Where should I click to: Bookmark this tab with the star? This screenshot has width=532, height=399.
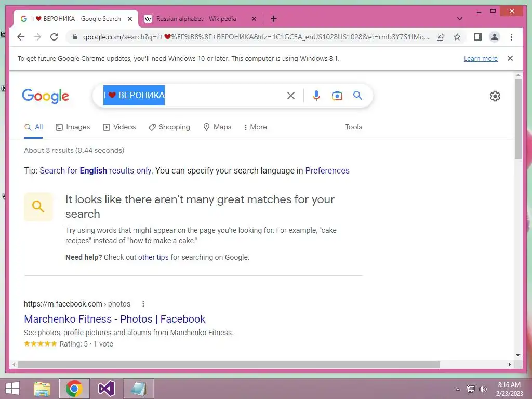457,37
